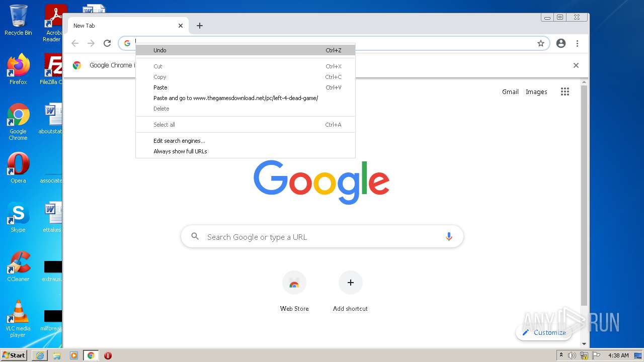Viewport: 644px width, 362px height.
Task: Open a new tab with the plus button
Action: 200,26
